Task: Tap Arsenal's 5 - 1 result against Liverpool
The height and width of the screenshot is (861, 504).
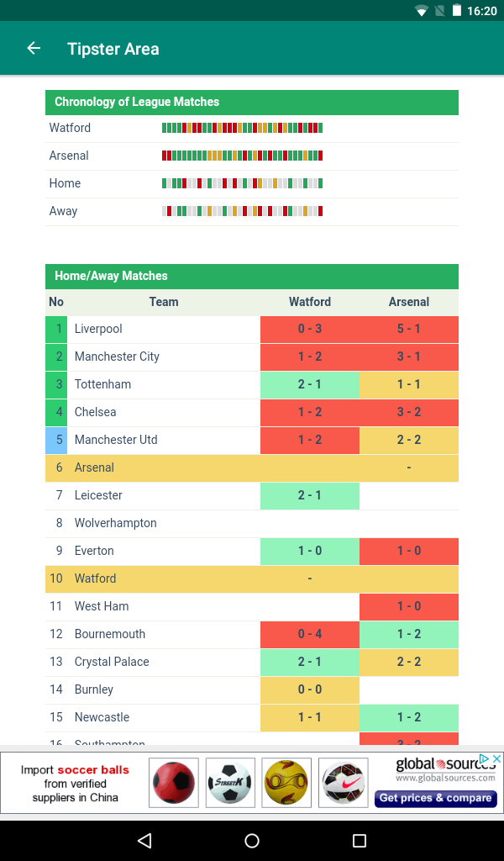Action: 409,330
